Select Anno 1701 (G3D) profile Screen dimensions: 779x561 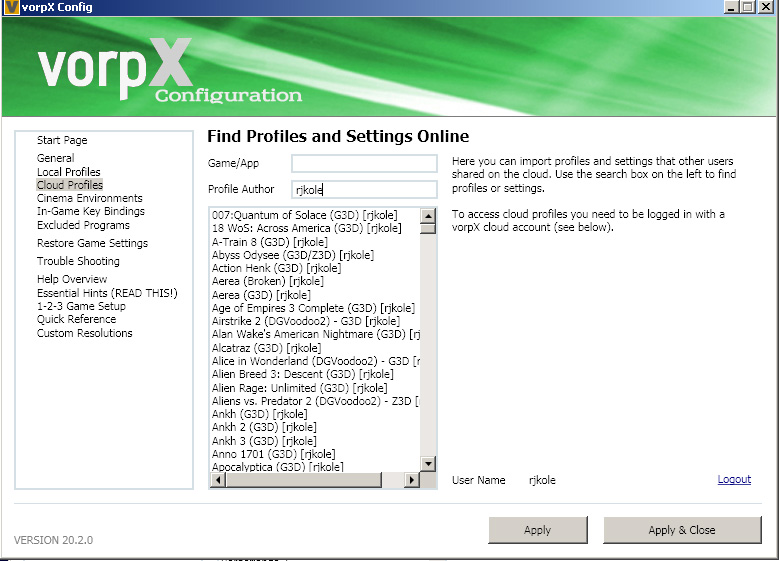273,454
